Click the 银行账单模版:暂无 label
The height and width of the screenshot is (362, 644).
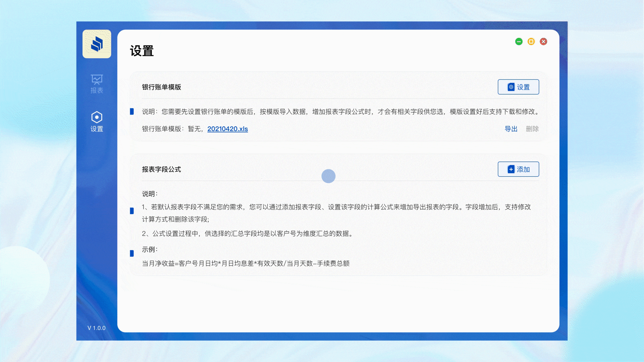[173, 129]
